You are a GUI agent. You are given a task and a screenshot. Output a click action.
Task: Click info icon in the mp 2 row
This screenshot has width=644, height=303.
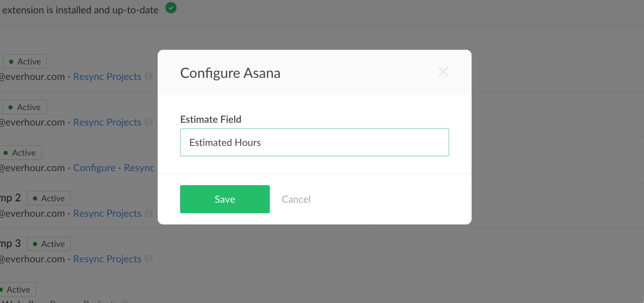149,213
